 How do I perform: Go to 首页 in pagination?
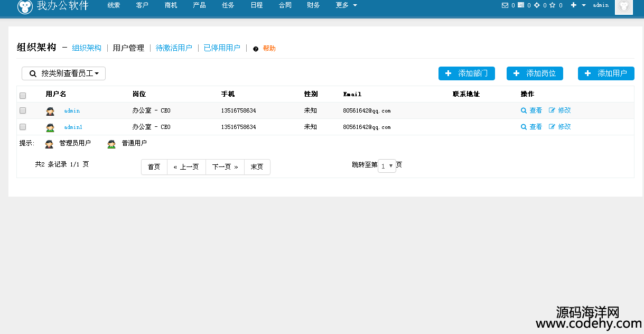(154, 167)
